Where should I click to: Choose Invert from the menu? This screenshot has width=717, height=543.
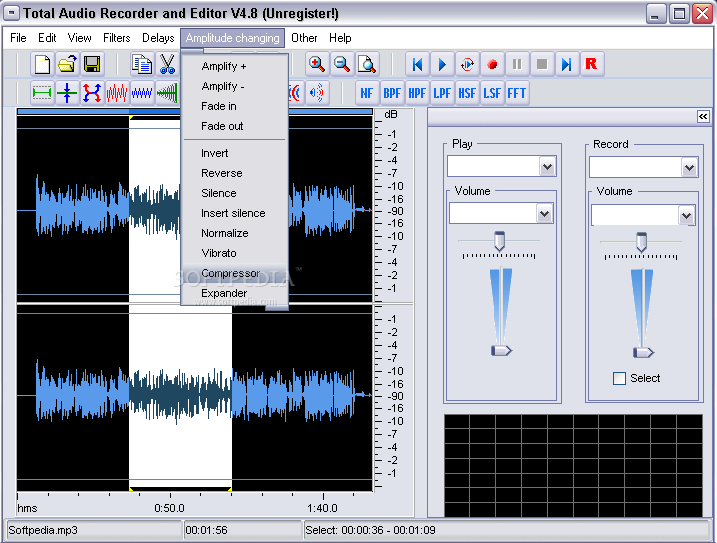tap(235, 153)
